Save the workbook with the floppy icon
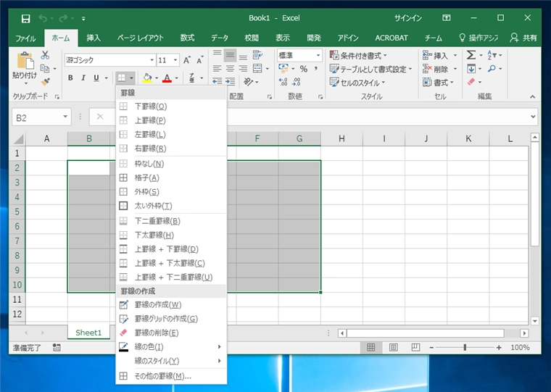 coord(25,18)
